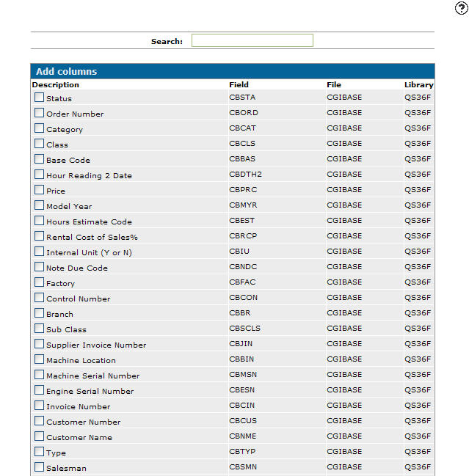The image size is (469, 476).
Task: Tick the Order Number checkbox
Action: (x=39, y=113)
